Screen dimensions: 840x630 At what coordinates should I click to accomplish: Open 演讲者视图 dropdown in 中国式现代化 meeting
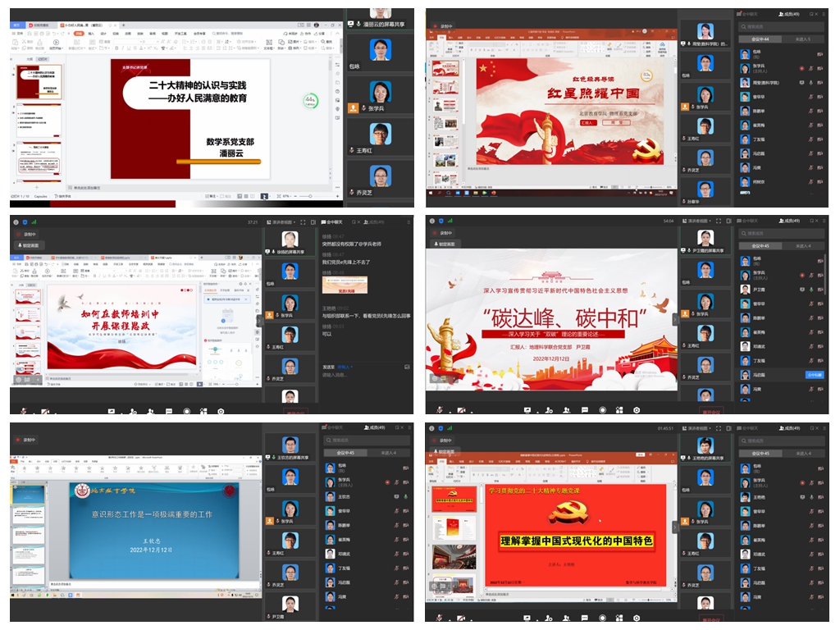point(697,428)
